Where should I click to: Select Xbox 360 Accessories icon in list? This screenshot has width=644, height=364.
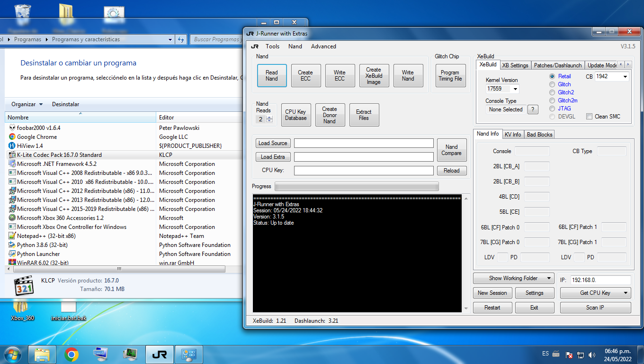[x=12, y=218]
